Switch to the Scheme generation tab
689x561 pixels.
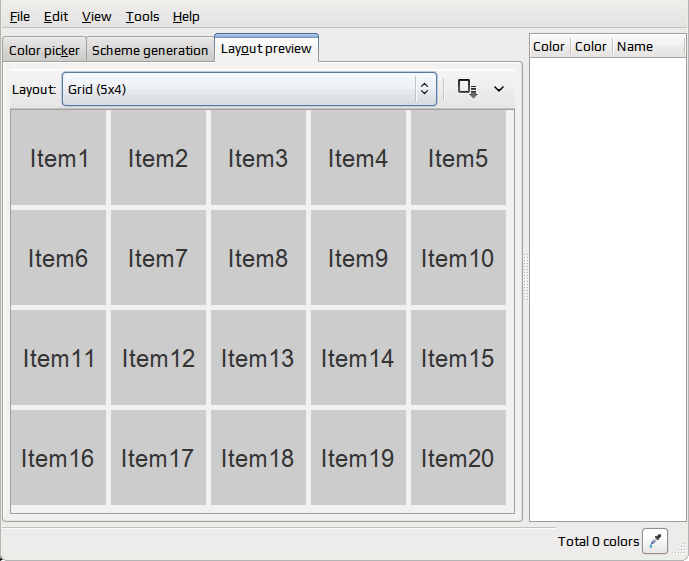(150, 50)
